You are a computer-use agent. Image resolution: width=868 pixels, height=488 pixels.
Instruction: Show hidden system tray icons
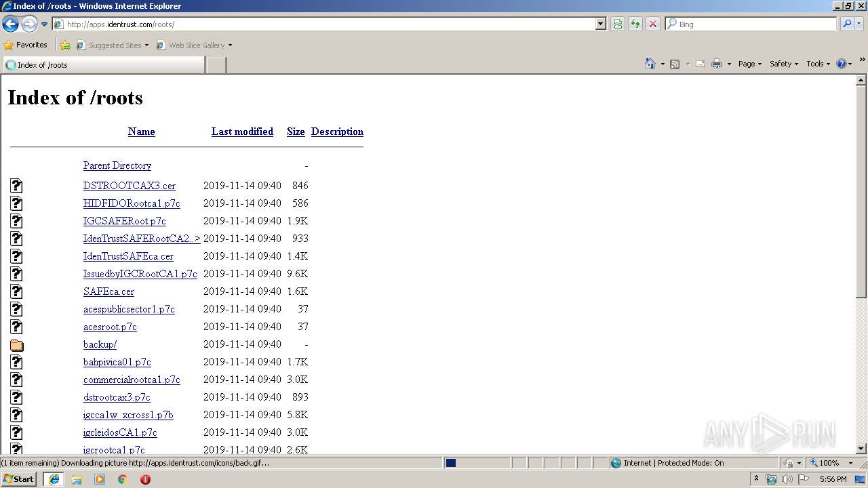click(756, 479)
